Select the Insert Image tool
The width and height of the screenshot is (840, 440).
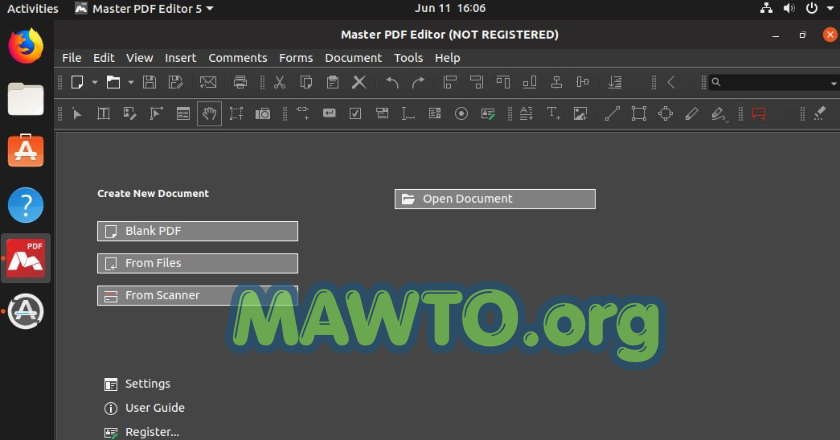point(580,114)
